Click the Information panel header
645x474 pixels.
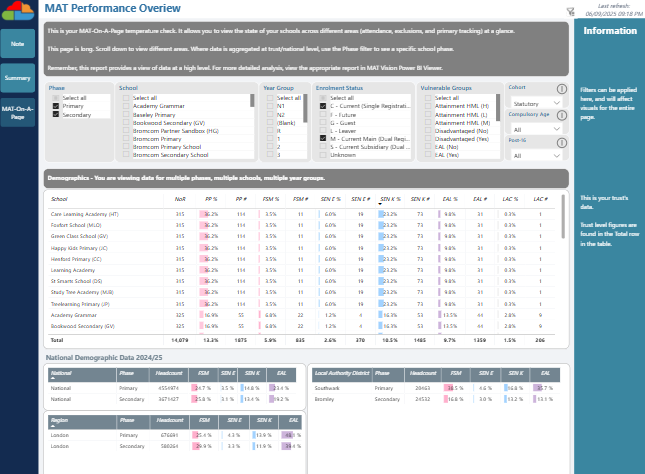pyautogui.click(x=609, y=31)
